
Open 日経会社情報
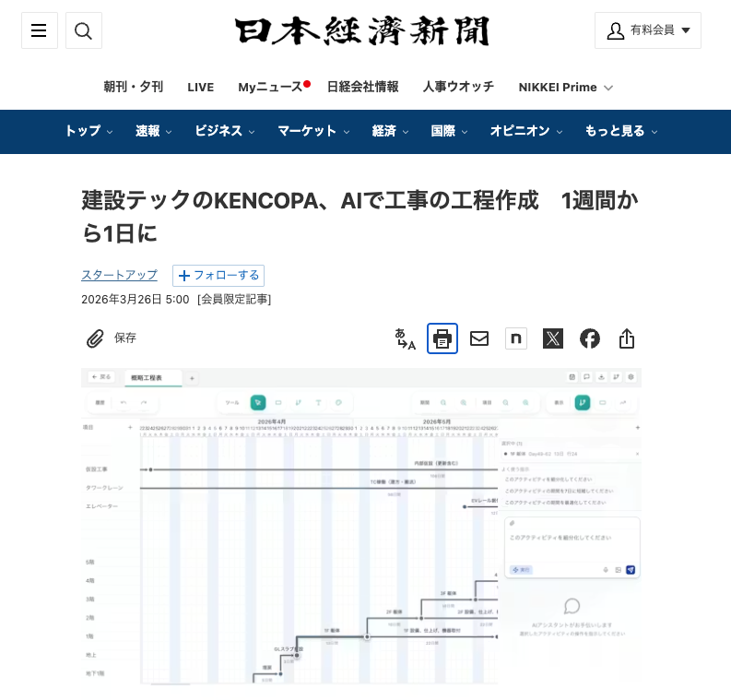pyautogui.click(x=362, y=87)
